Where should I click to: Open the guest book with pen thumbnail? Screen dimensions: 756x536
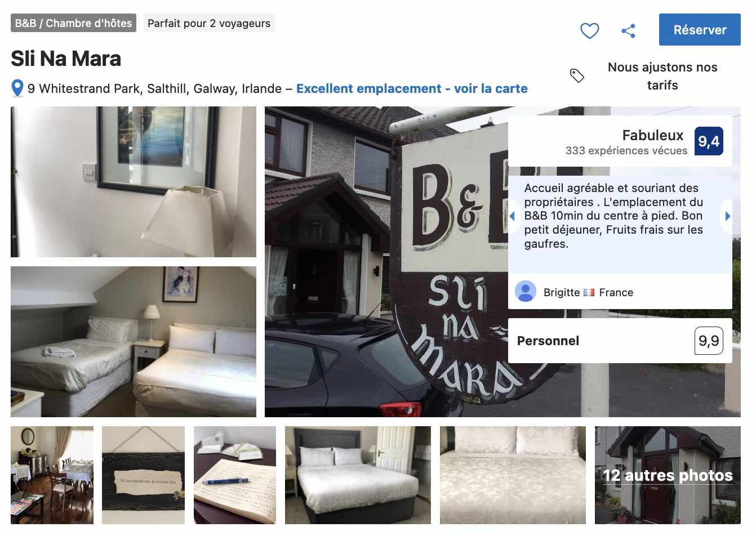tap(235, 475)
